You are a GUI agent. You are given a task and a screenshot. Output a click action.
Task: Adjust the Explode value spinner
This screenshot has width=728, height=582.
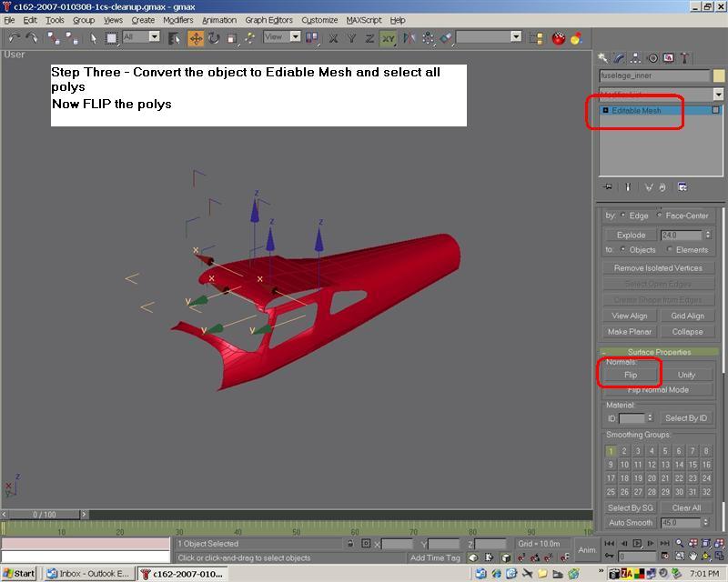click(708, 235)
